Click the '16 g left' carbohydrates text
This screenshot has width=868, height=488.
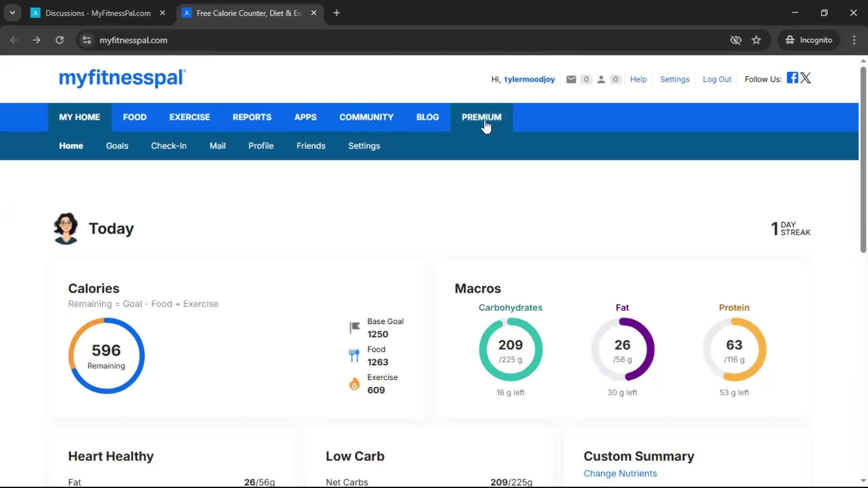(x=510, y=393)
